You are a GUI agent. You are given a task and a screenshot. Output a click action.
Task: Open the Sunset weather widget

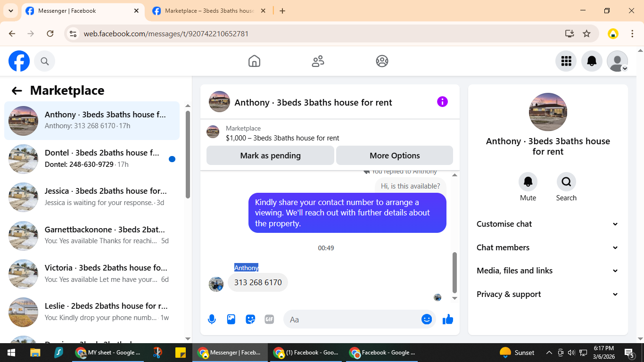pyautogui.click(x=517, y=353)
